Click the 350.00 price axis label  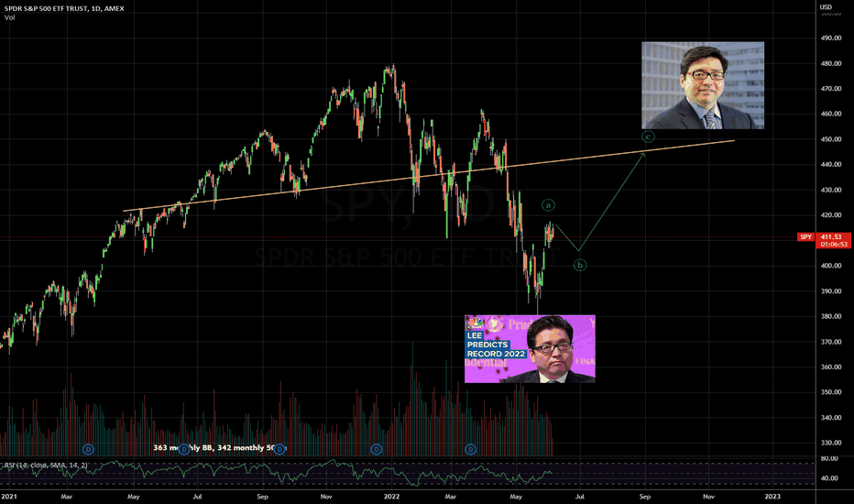pos(831,392)
